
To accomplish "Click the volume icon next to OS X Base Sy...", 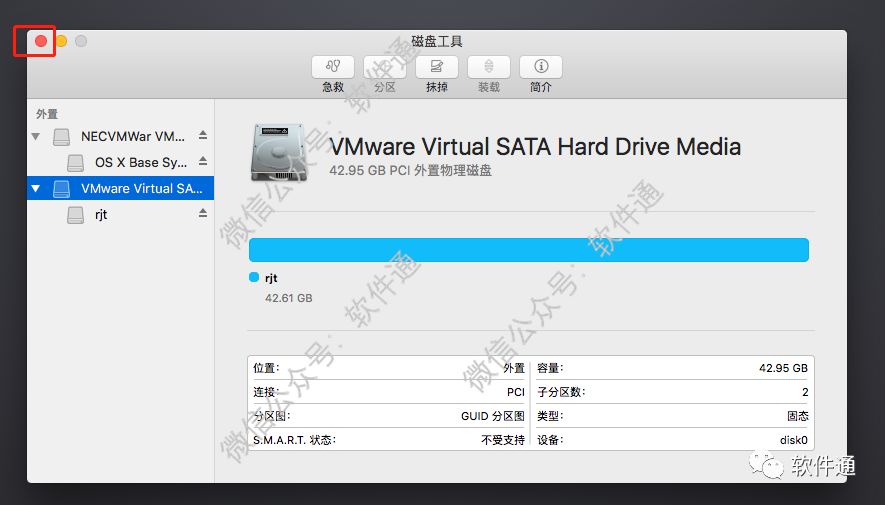I will 76,163.
